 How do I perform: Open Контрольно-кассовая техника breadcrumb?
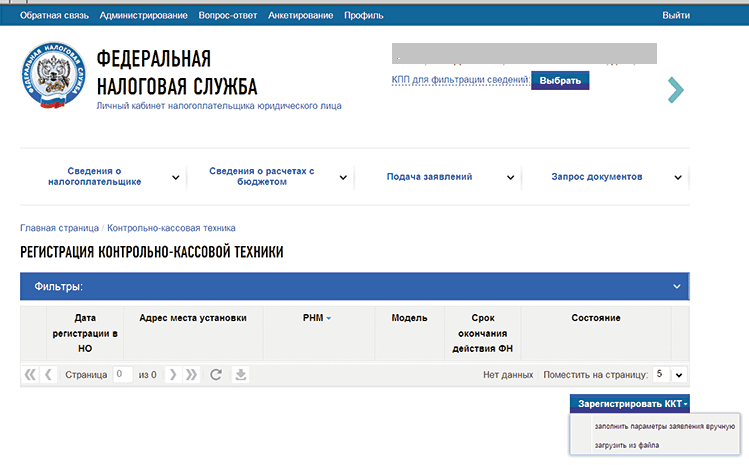pos(171,228)
